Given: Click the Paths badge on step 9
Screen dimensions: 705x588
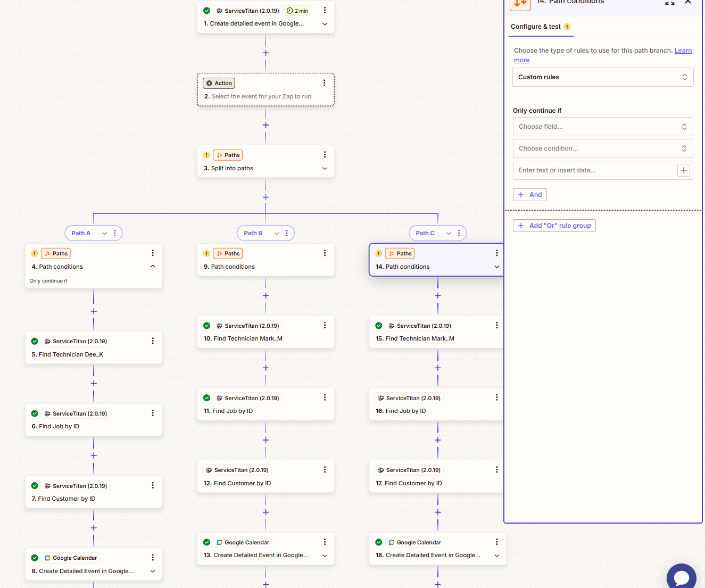Looking at the screenshot, I should tap(228, 253).
